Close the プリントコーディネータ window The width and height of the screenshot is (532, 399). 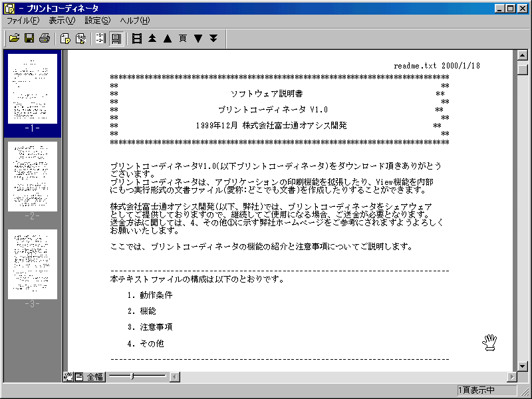523,8
